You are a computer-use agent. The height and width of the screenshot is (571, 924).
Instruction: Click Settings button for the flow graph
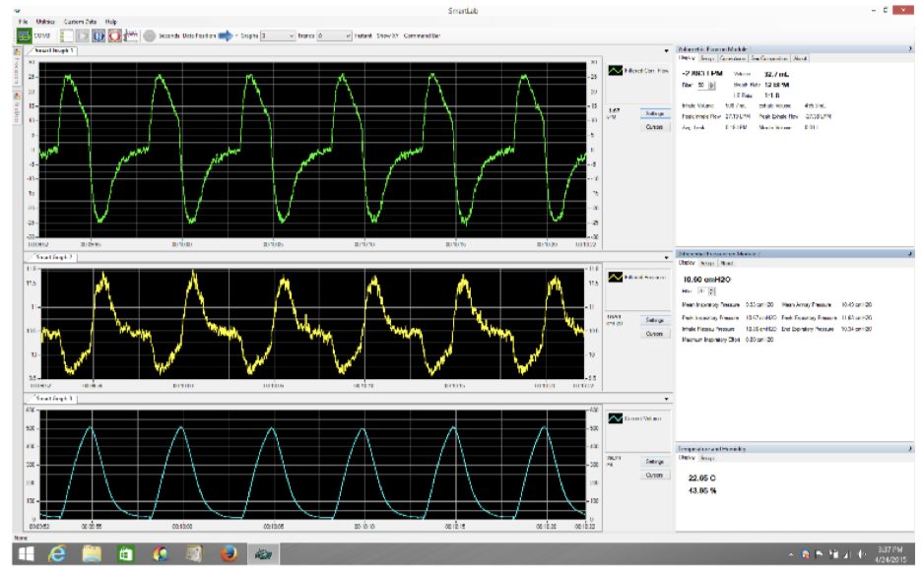(654, 114)
